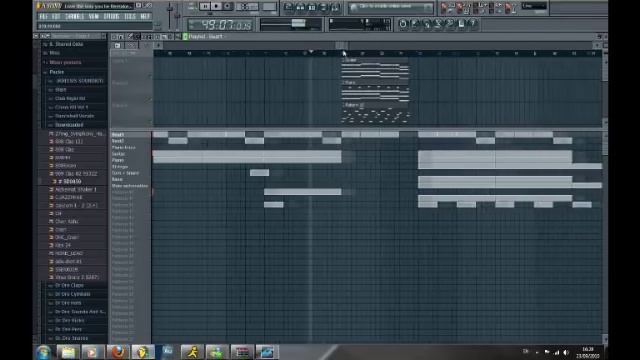Click the save project round icon

(415, 24)
